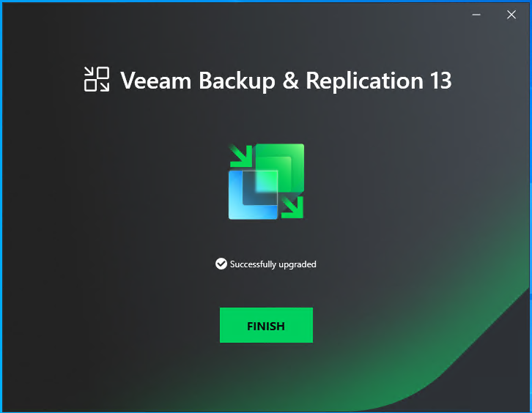Click the bottom-right green arrow of center logo
This screenshot has width=532, height=413.
click(x=292, y=207)
